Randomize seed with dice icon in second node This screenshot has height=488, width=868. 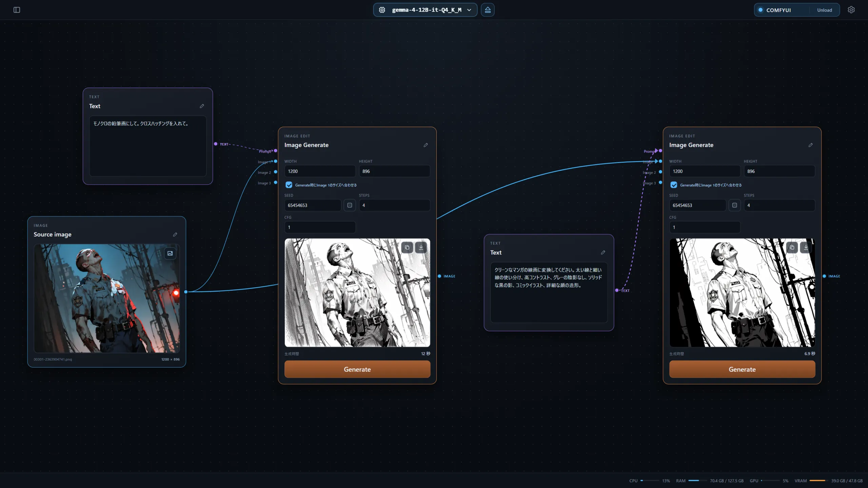(734, 205)
